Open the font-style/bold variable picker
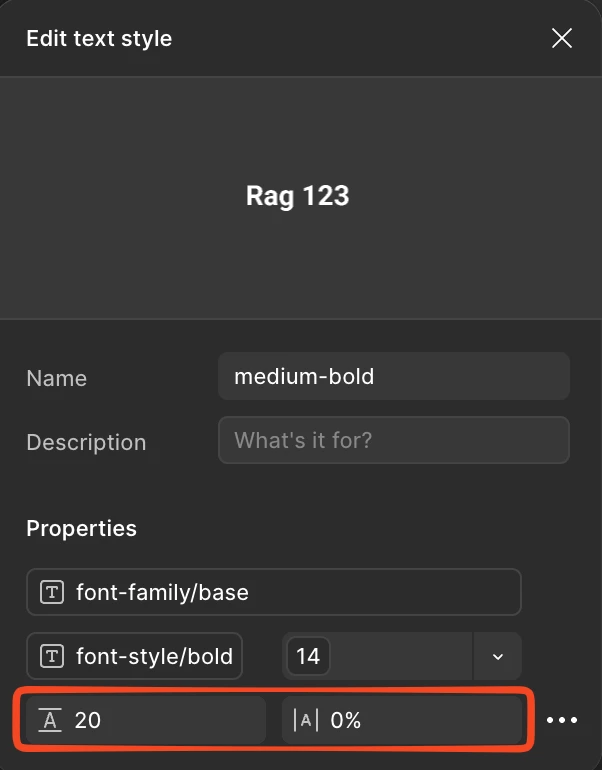The height and width of the screenshot is (770, 602). [x=135, y=656]
